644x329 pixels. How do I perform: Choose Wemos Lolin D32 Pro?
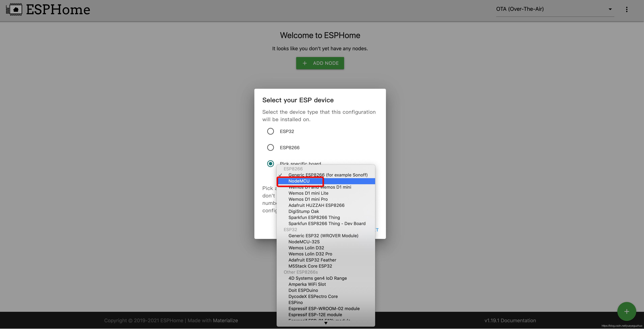pyautogui.click(x=326, y=254)
